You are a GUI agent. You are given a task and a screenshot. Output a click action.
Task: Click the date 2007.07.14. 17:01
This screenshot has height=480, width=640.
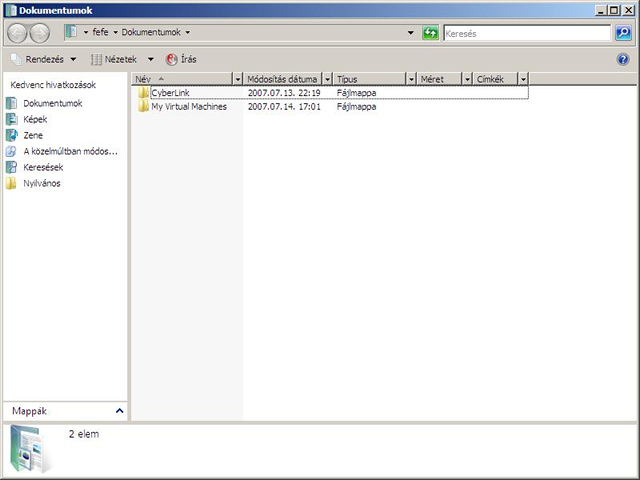[x=284, y=107]
